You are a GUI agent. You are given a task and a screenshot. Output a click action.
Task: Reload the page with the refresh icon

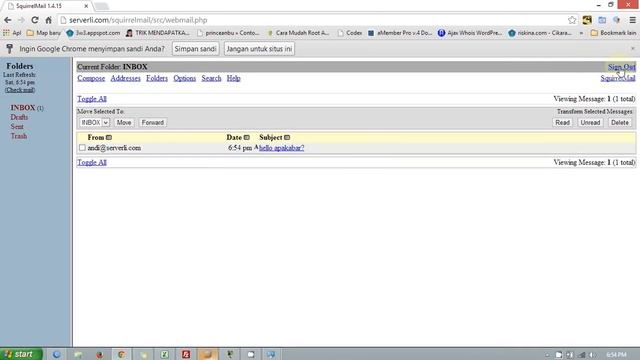pyautogui.click(x=35, y=20)
